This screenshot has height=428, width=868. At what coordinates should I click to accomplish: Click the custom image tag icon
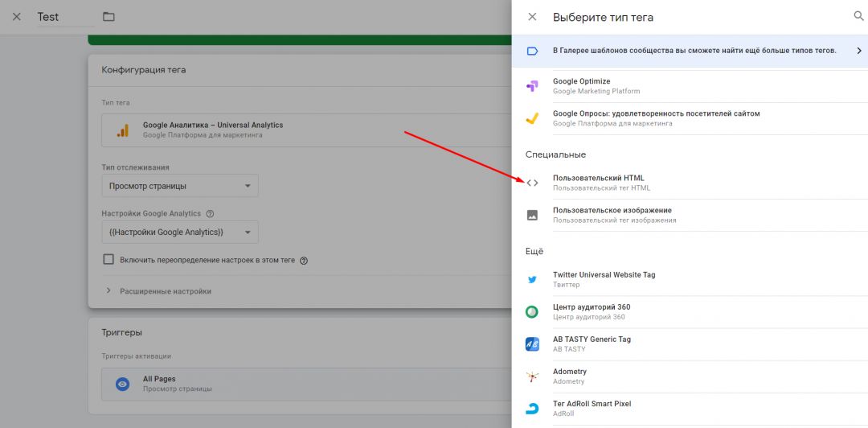click(532, 215)
